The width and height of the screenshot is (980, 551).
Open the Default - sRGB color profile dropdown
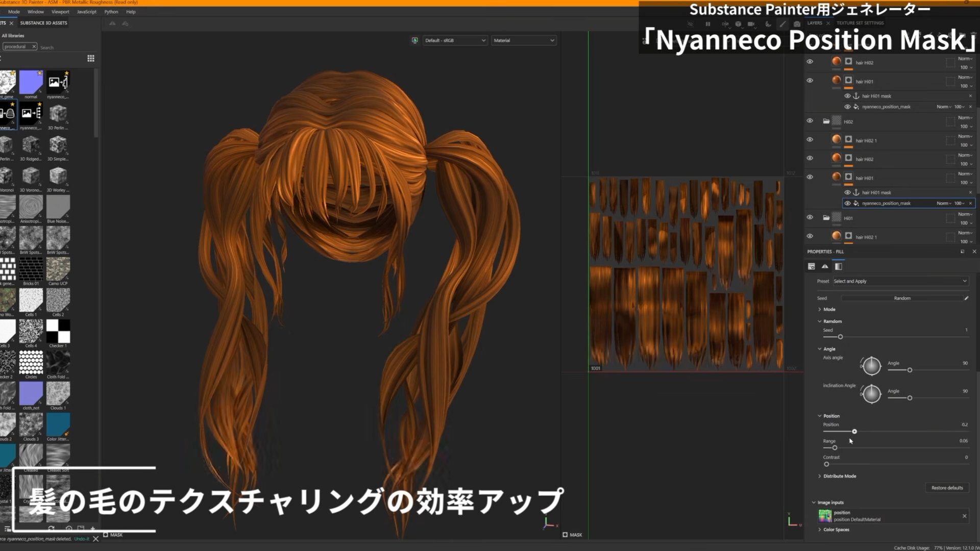tap(455, 40)
